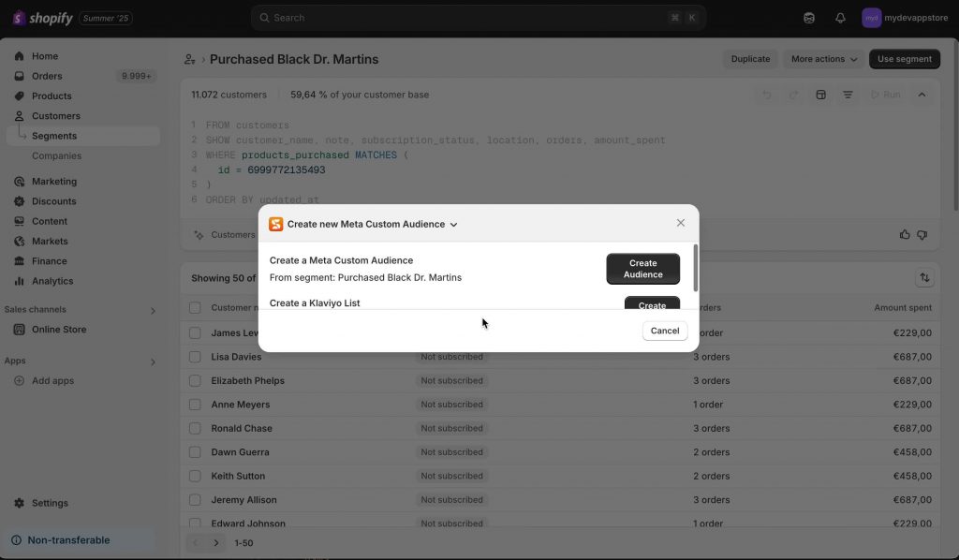Screen dimensions: 959x560
Task: Click the Orders inbox icon
Action: [x=19, y=77]
